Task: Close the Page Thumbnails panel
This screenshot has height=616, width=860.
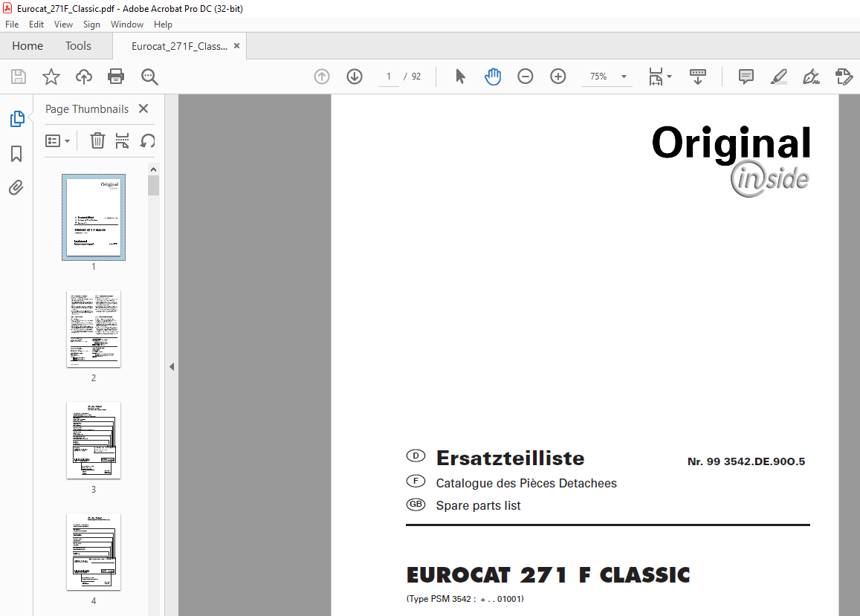Action: pos(143,108)
